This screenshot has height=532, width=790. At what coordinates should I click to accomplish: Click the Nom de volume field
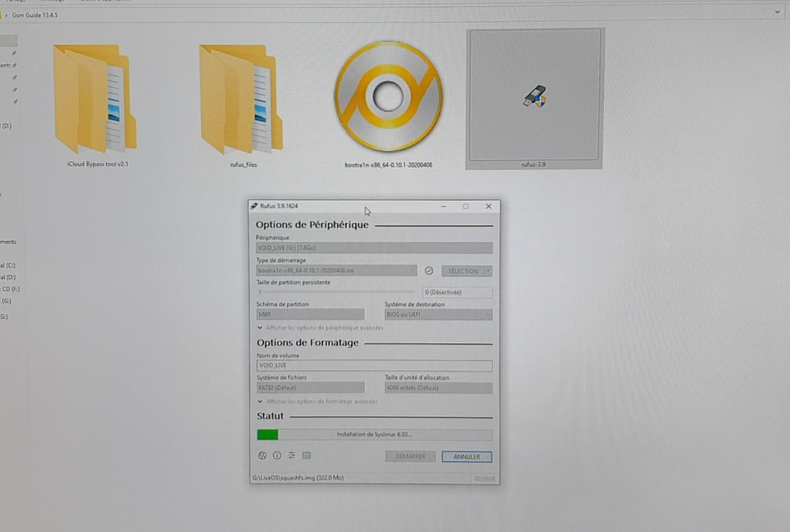(374, 366)
